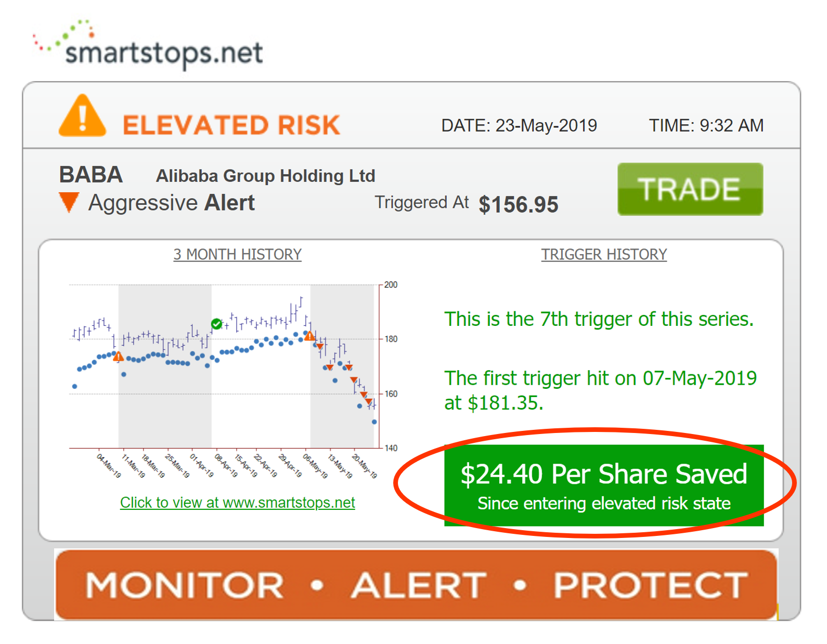Screen dimensions: 827x644
Task: Click the Alibaba Group Holding Ltd name
Action: (x=265, y=176)
